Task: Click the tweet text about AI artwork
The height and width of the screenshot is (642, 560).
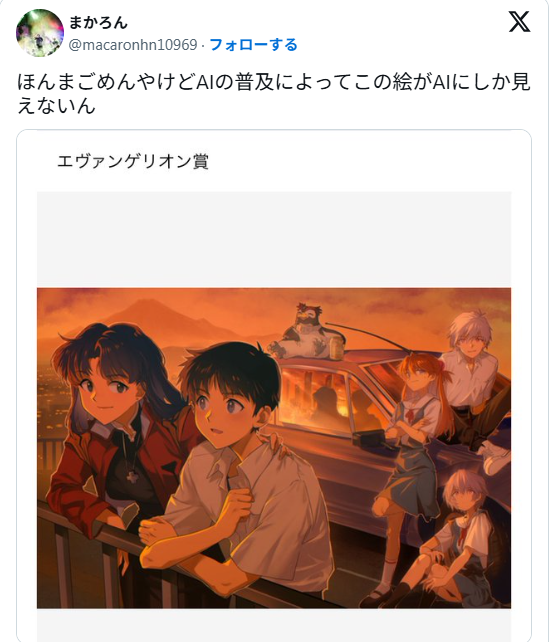Action: point(273,94)
